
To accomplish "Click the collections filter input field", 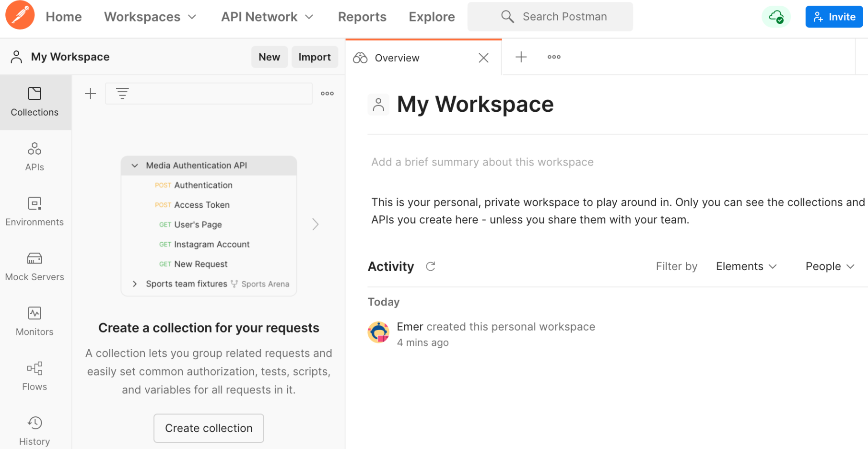I will tap(209, 94).
